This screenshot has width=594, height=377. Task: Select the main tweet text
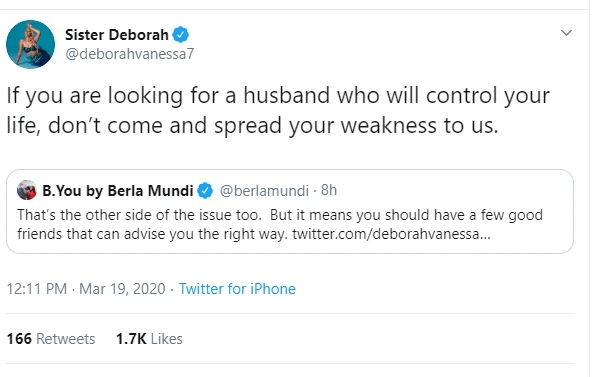pos(278,110)
